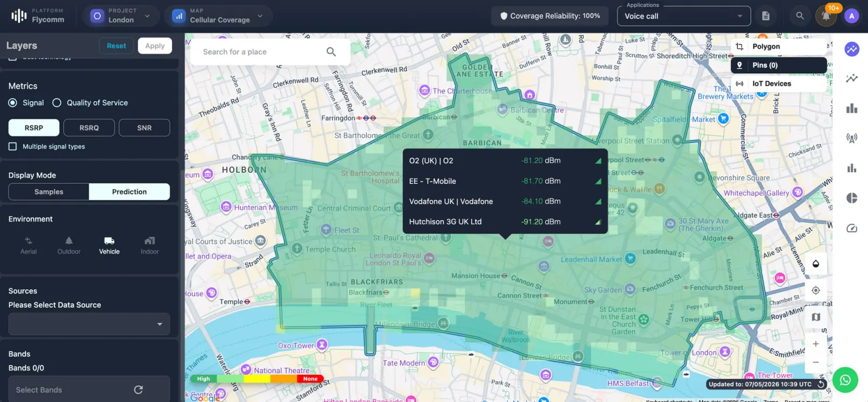Screen dimensions: 868x402
Task: Switch Display Mode to Samples
Action: 49,192
